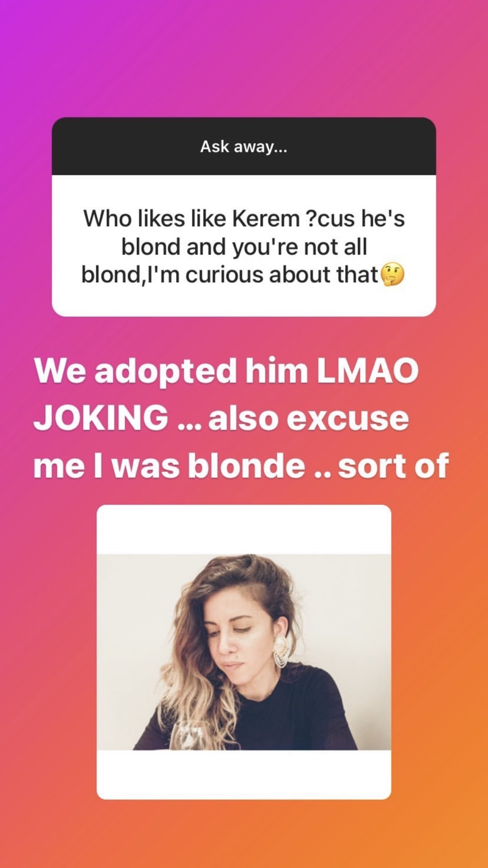
Task: Tap the "curious about that" text
Action: click(281, 275)
